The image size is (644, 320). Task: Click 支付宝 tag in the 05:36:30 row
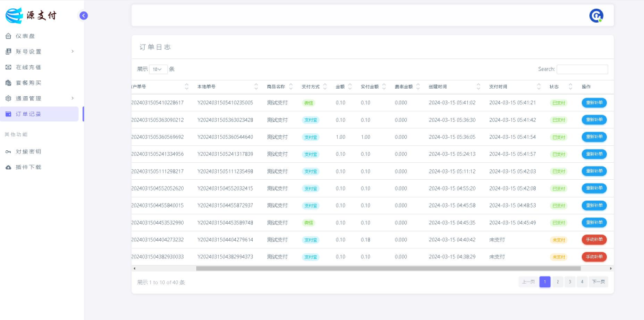(x=311, y=120)
